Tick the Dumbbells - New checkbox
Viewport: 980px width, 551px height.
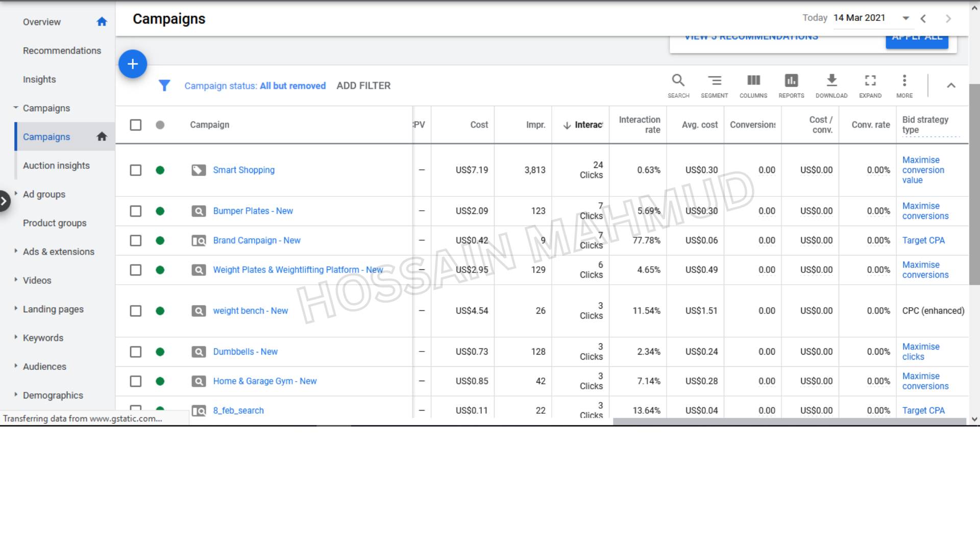pyautogui.click(x=136, y=352)
